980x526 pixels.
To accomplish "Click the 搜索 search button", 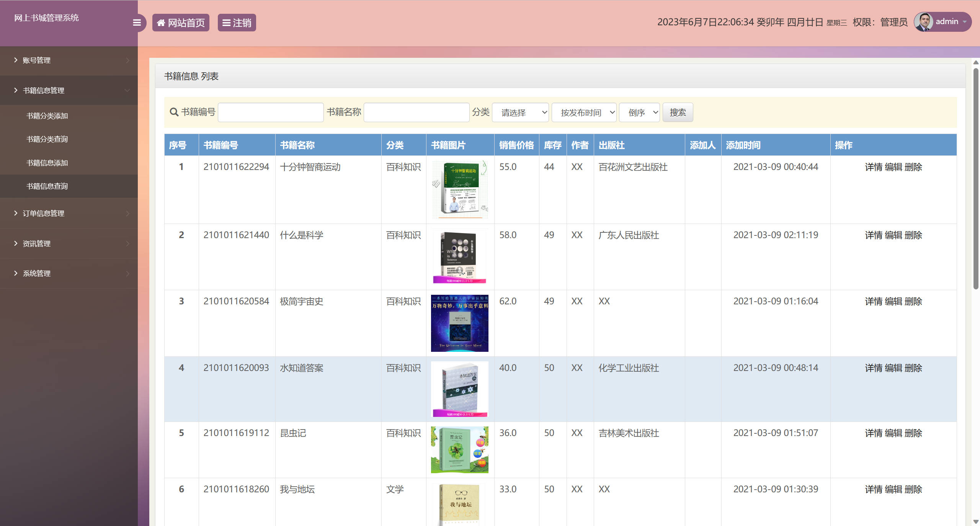I will point(678,112).
